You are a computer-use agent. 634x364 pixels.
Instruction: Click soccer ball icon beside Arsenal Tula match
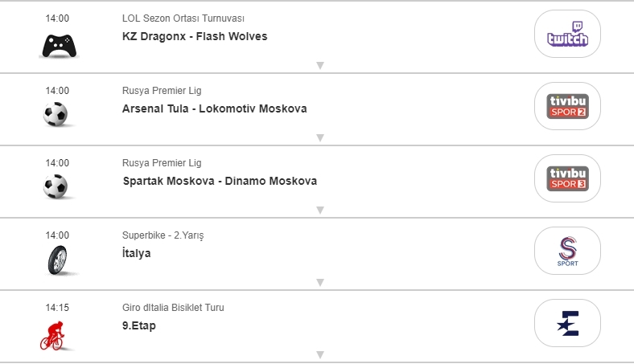(56, 115)
